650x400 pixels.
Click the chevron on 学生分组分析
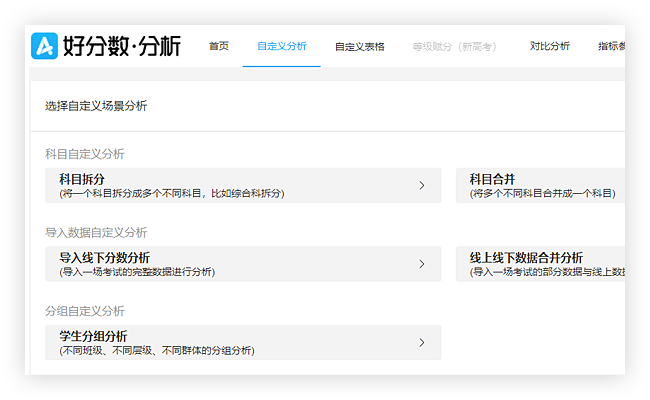pyautogui.click(x=421, y=342)
